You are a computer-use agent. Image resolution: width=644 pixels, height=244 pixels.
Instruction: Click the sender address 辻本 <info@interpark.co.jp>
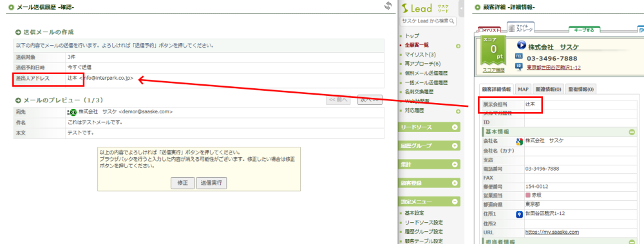click(x=100, y=78)
